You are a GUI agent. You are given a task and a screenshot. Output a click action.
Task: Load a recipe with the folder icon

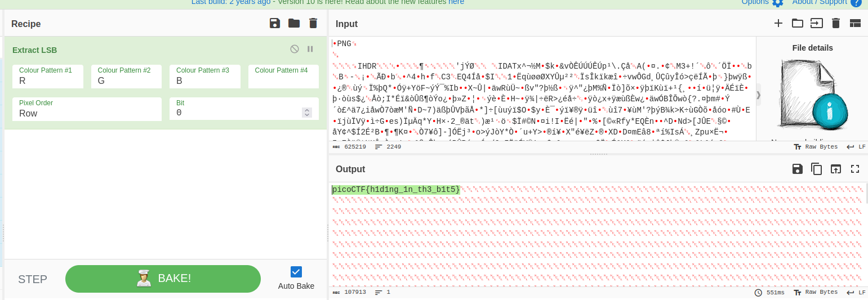[294, 23]
